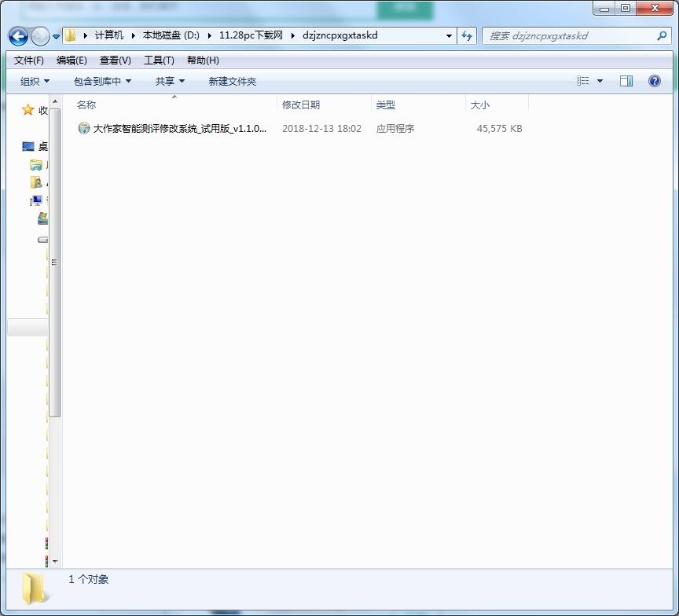
Task: Expand arrow before 11.28pc下载网
Action: tap(210, 36)
